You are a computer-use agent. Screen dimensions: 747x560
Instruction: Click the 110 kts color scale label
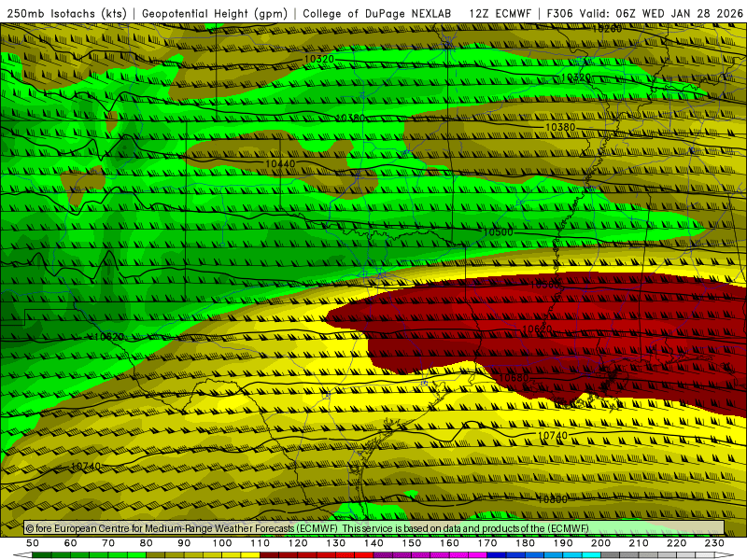click(260, 543)
